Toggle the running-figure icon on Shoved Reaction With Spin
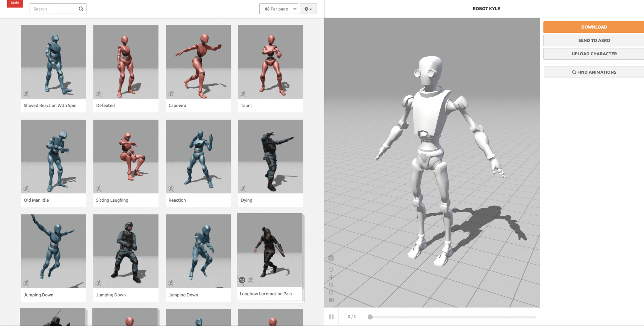The width and height of the screenshot is (644, 326). coord(27,93)
